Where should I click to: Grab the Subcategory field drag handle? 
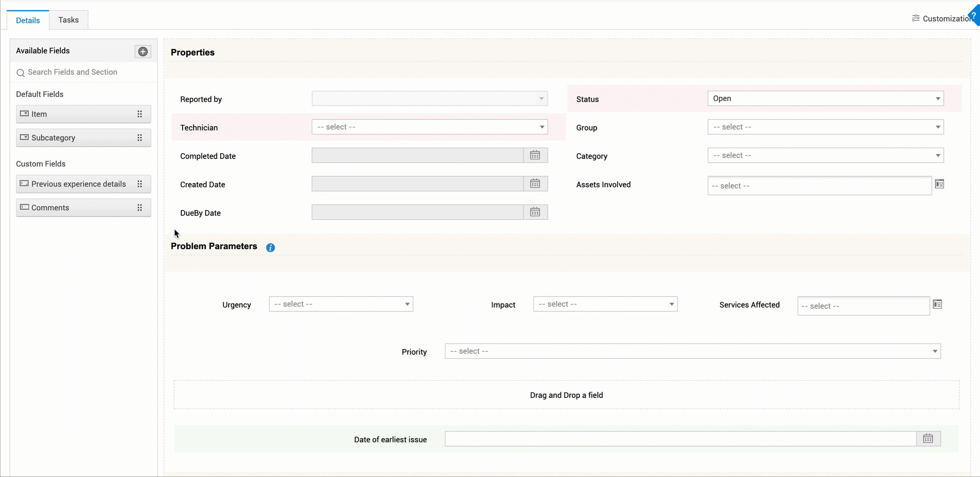pos(140,138)
